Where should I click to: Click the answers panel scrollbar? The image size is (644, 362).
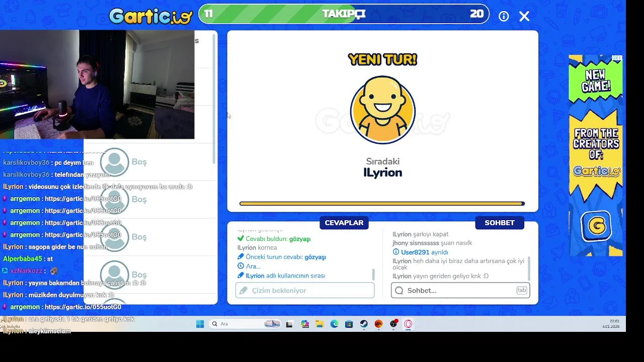373,275
